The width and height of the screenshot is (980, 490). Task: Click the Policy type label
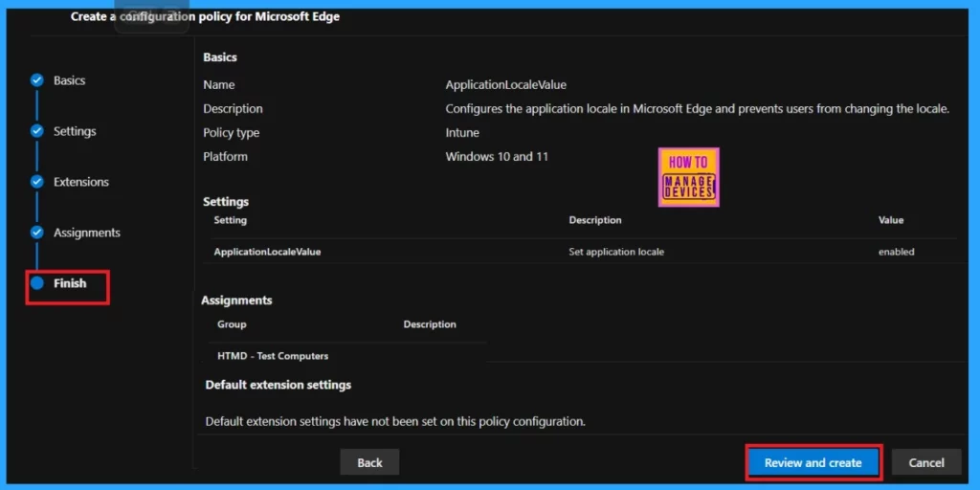coord(232,132)
